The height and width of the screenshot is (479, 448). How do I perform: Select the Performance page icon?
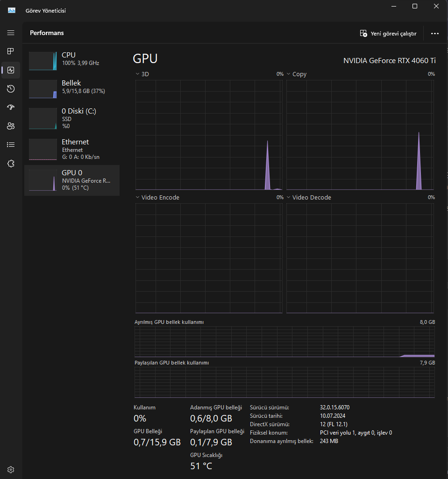pos(11,70)
